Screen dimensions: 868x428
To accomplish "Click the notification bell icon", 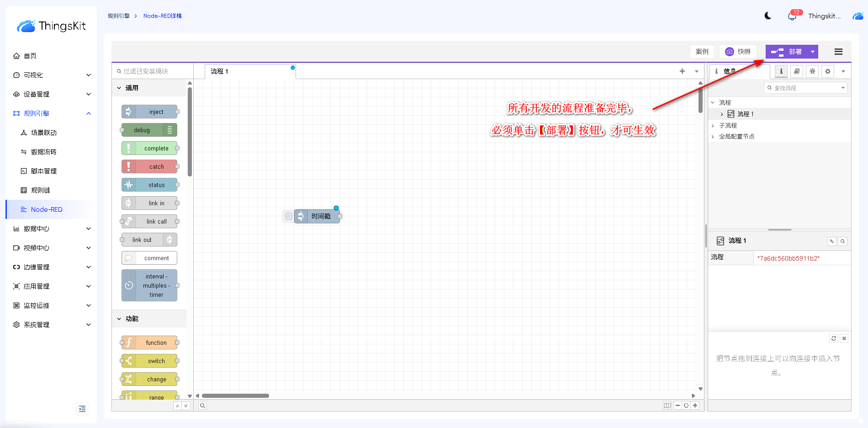I will (x=792, y=16).
